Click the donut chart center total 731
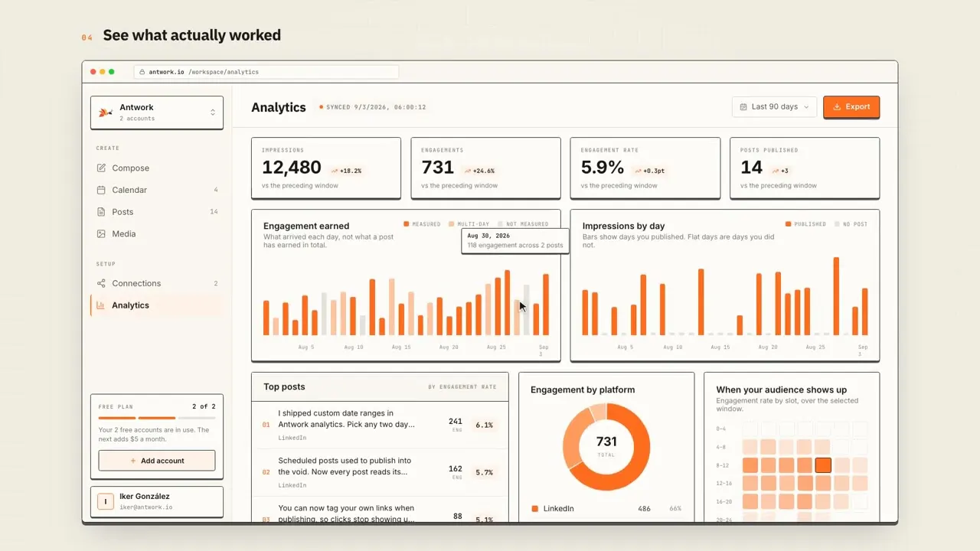This screenshot has width=980, height=551. (606, 442)
